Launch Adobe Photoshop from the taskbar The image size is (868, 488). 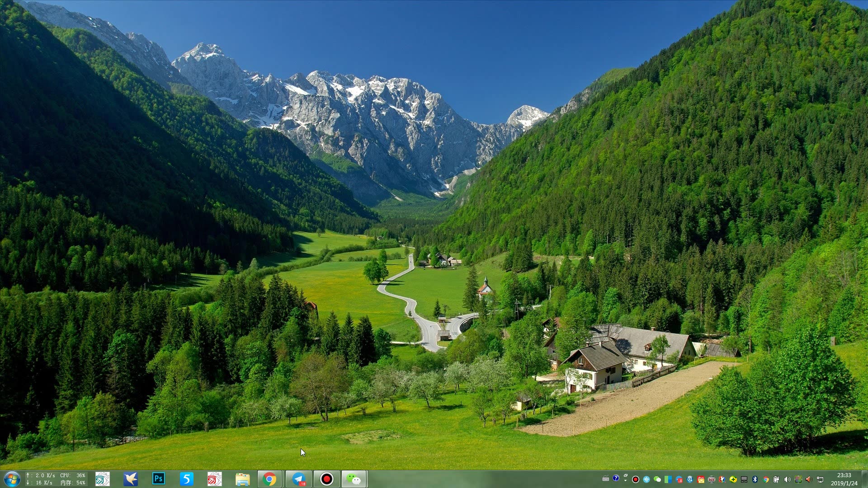tap(159, 479)
